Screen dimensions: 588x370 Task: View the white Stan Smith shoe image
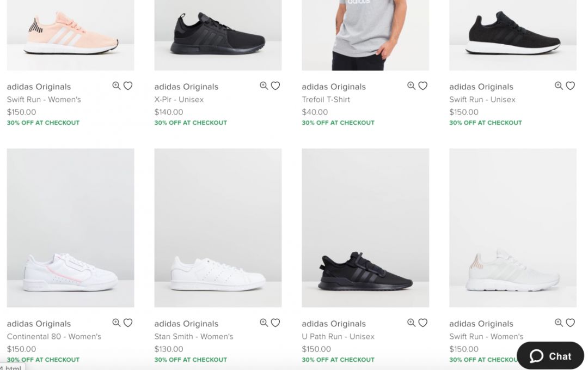pos(218,229)
